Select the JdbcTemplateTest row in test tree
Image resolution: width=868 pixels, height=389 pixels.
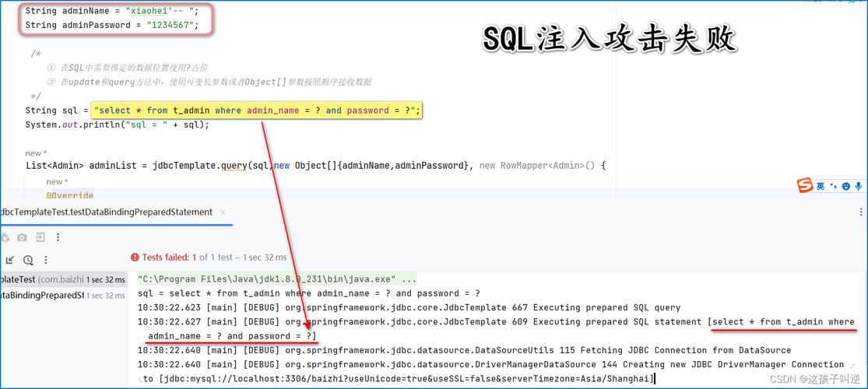64,280
